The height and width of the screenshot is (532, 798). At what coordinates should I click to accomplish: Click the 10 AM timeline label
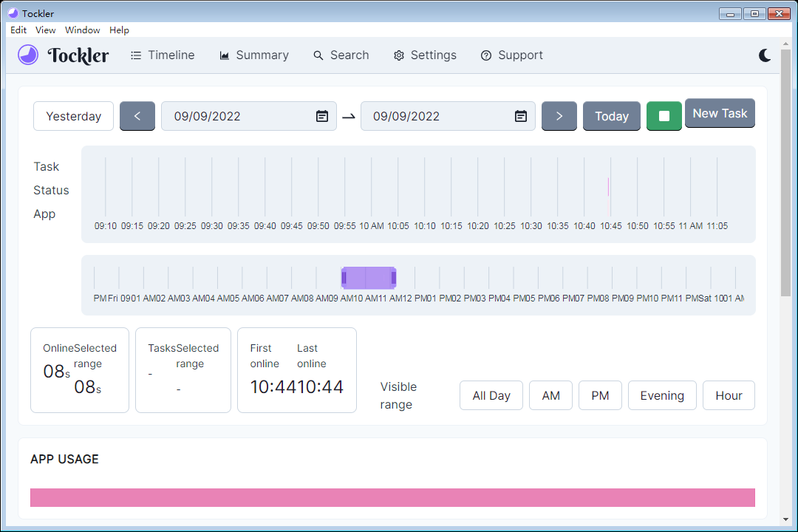372,226
